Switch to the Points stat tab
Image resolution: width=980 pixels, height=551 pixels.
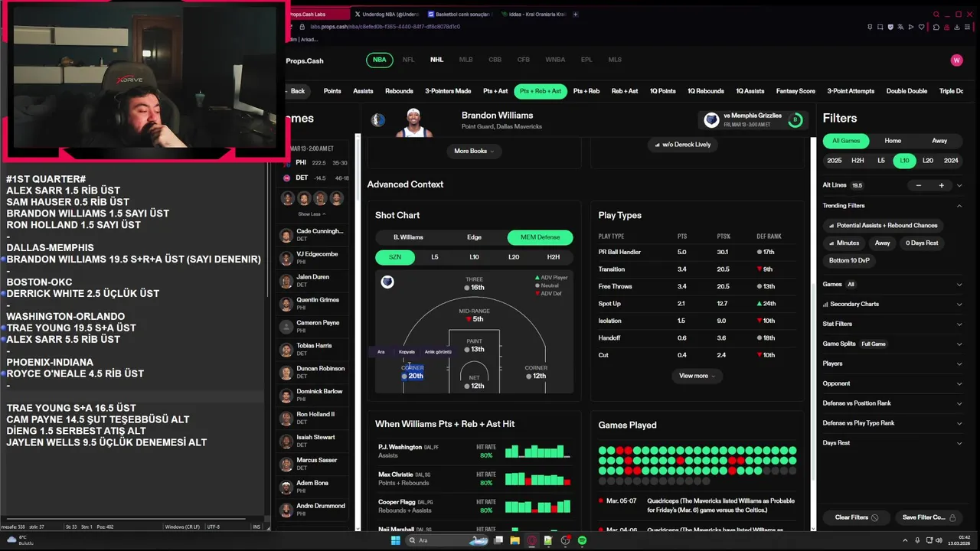pyautogui.click(x=332, y=91)
